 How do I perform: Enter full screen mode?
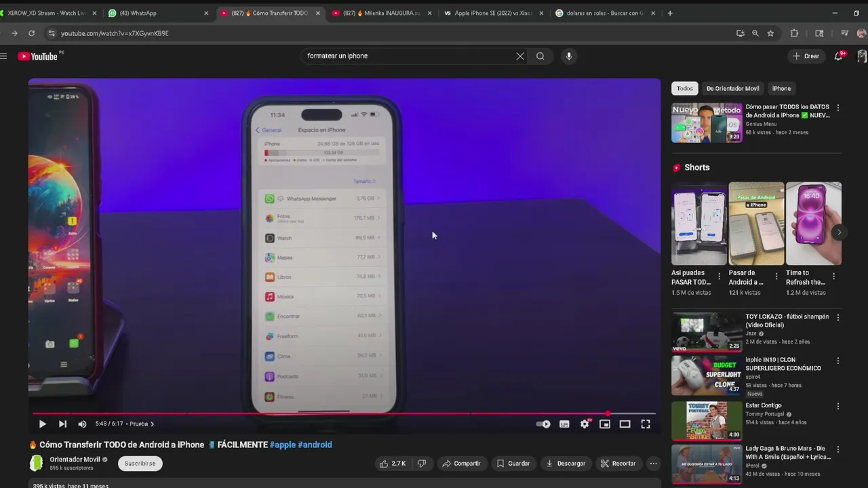point(646,424)
